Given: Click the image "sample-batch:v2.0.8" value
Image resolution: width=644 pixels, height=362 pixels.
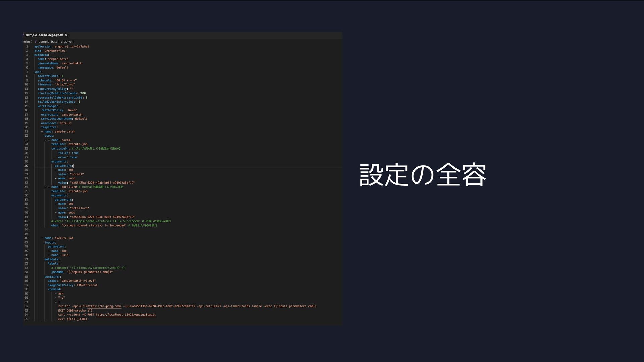Looking at the screenshot, I should click(77, 281).
